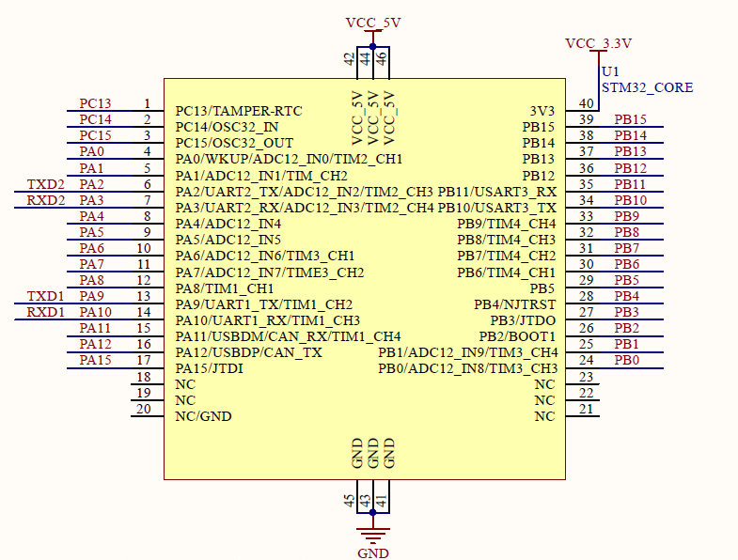This screenshot has height=560, width=738.
Task: Click the TXD2 net label
Action: 46,184
